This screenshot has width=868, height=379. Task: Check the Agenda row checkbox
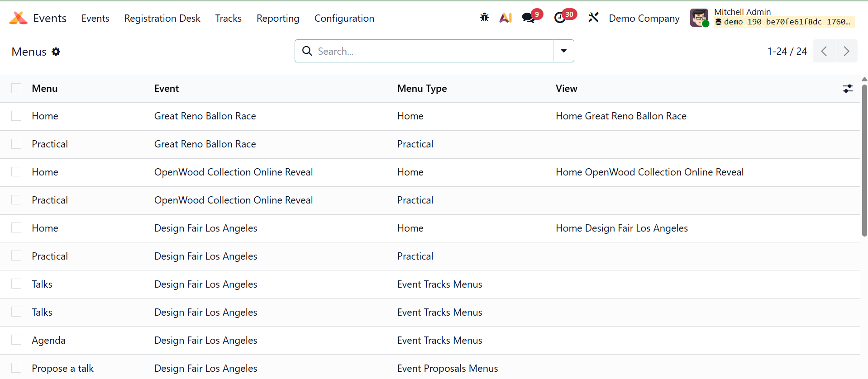(16, 340)
